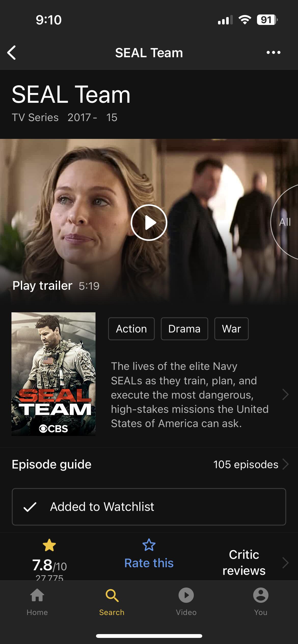The height and width of the screenshot is (644, 298).
Task: Select the War genre tag
Action: (x=231, y=329)
